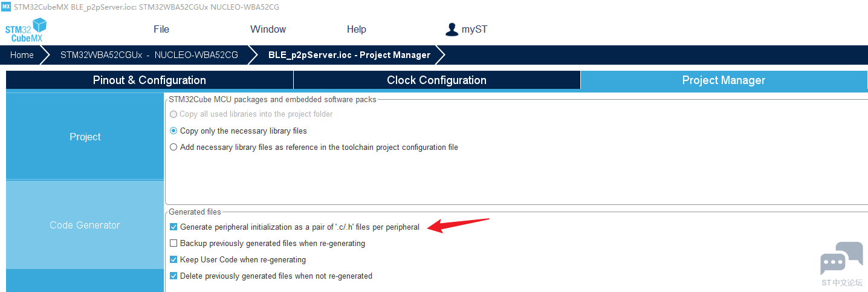The width and height of the screenshot is (868, 292).
Task: Open the Code Generator side section
Action: coord(85,225)
